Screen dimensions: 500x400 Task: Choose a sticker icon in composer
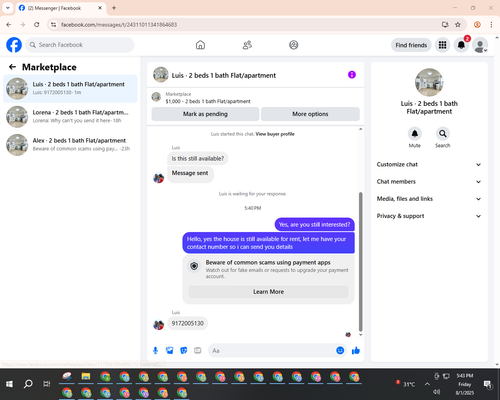(183, 350)
